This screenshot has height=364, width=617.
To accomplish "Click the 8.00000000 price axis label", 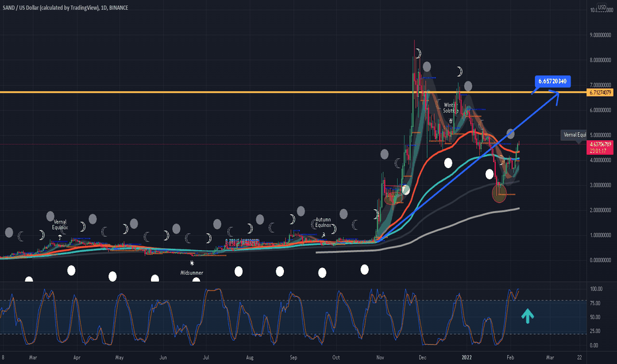I will coord(600,60).
